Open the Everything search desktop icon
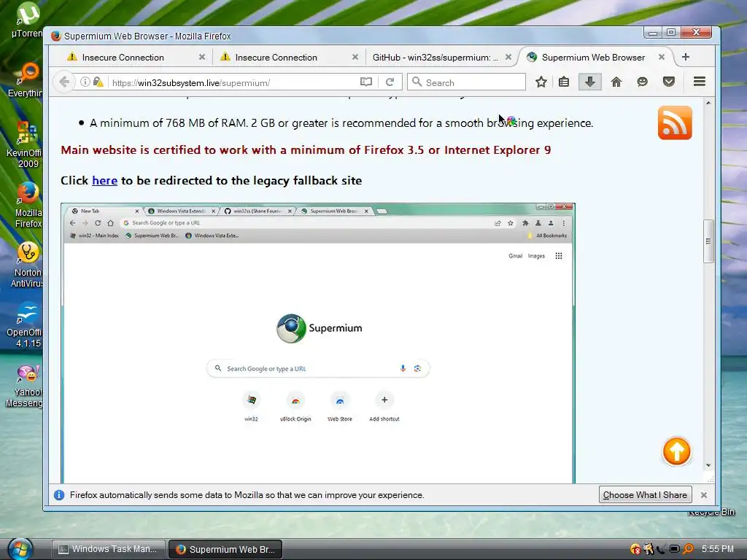The image size is (747, 560). (x=26, y=79)
